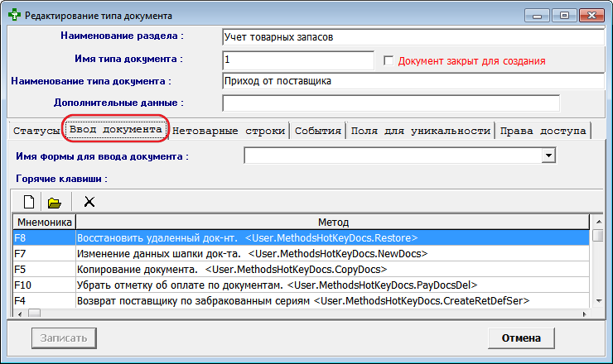The image size is (613, 364).
Task: Toggle 'Документ закрыт для создания' checkbox
Action: [x=389, y=61]
